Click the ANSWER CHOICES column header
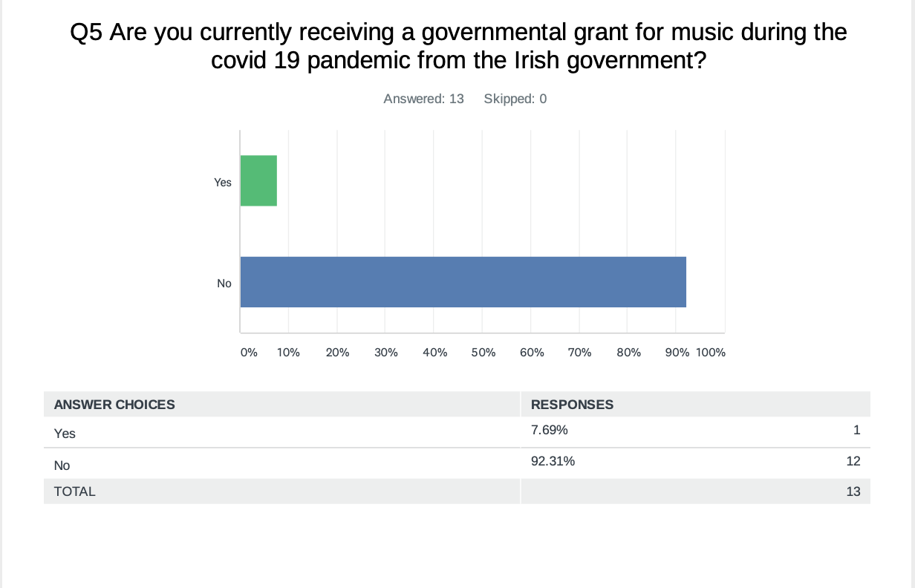Image resolution: width=915 pixels, height=588 pixels. tap(114, 405)
